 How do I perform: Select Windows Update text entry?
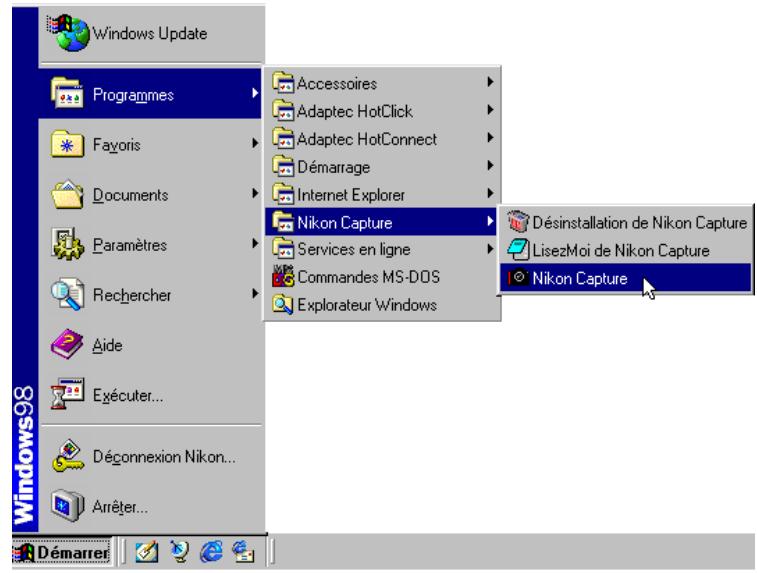[x=150, y=33]
